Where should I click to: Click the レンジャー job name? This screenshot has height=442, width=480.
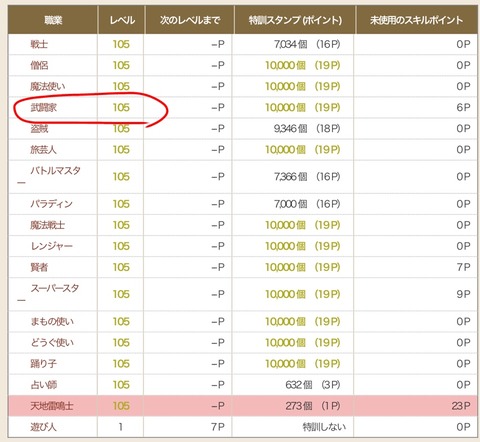51,246
